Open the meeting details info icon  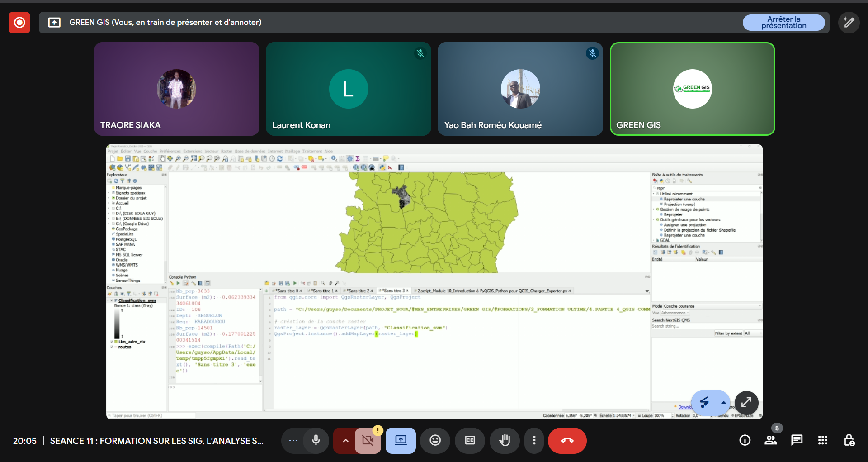(745, 440)
